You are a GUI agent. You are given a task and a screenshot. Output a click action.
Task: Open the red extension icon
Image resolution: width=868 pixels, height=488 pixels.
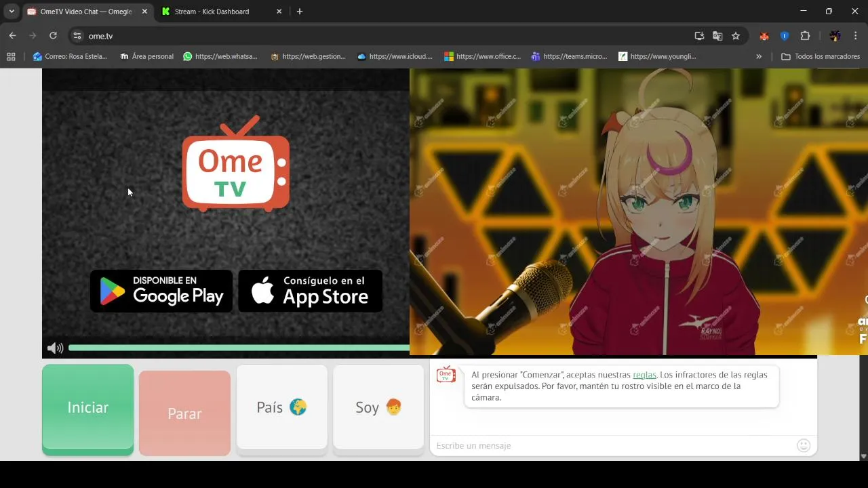pyautogui.click(x=764, y=36)
